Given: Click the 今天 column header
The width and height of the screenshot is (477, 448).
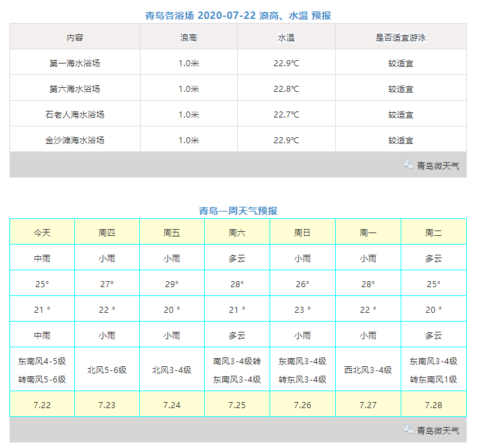Looking at the screenshot, I should tap(42, 233).
